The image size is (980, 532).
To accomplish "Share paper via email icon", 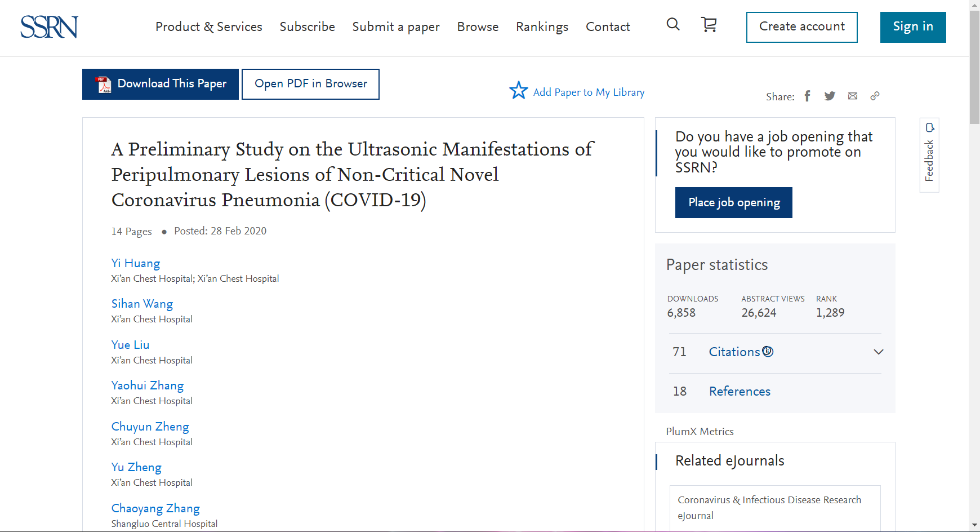I will (853, 96).
